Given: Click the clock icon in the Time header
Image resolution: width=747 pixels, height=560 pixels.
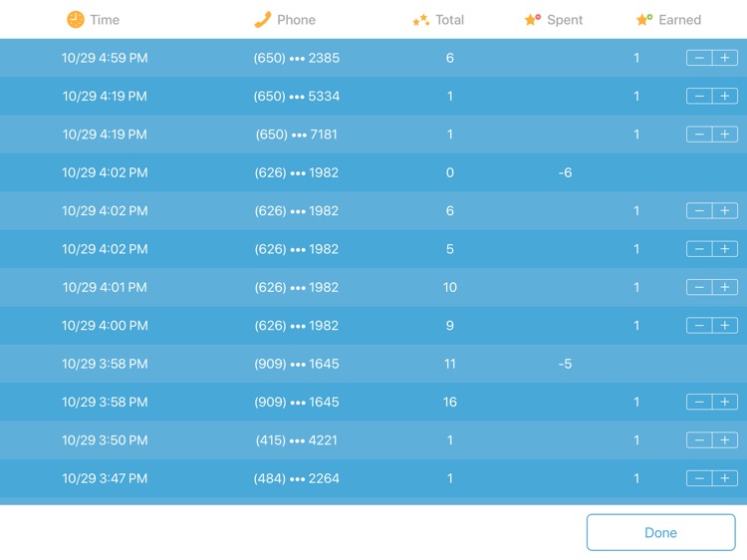Looking at the screenshot, I should [76, 20].
